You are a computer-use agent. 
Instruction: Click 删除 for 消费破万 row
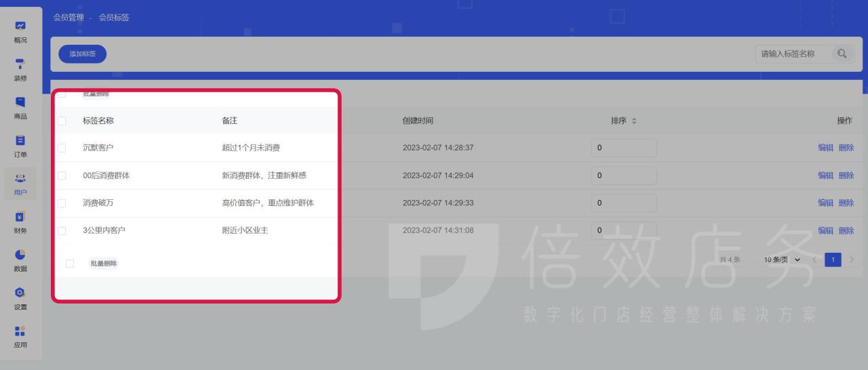pos(846,203)
